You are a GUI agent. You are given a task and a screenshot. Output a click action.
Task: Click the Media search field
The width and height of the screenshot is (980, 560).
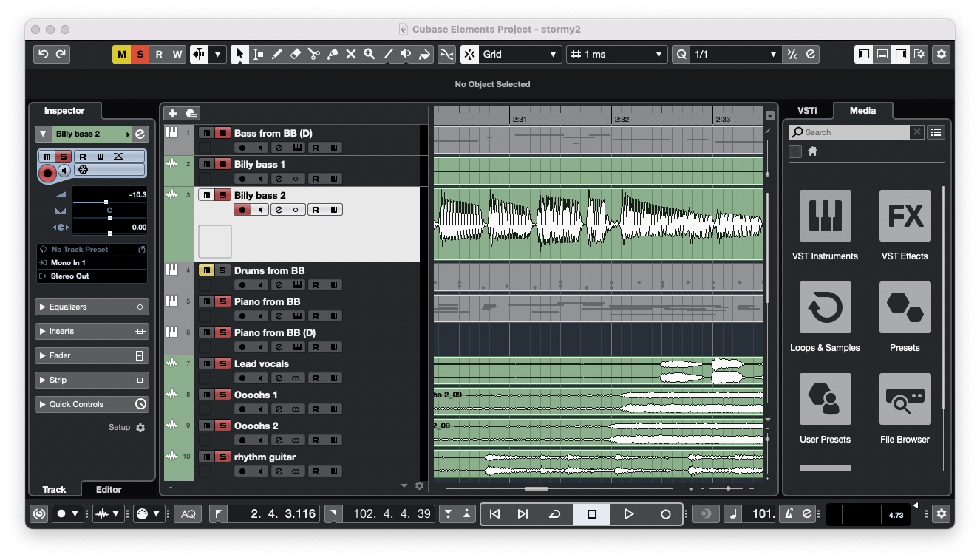[849, 132]
